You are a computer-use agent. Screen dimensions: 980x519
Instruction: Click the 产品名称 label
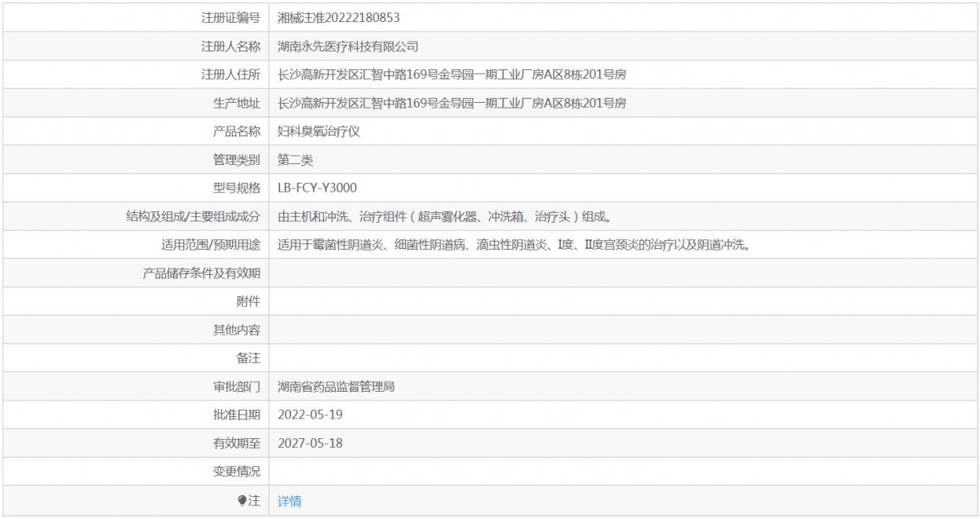[x=236, y=131]
